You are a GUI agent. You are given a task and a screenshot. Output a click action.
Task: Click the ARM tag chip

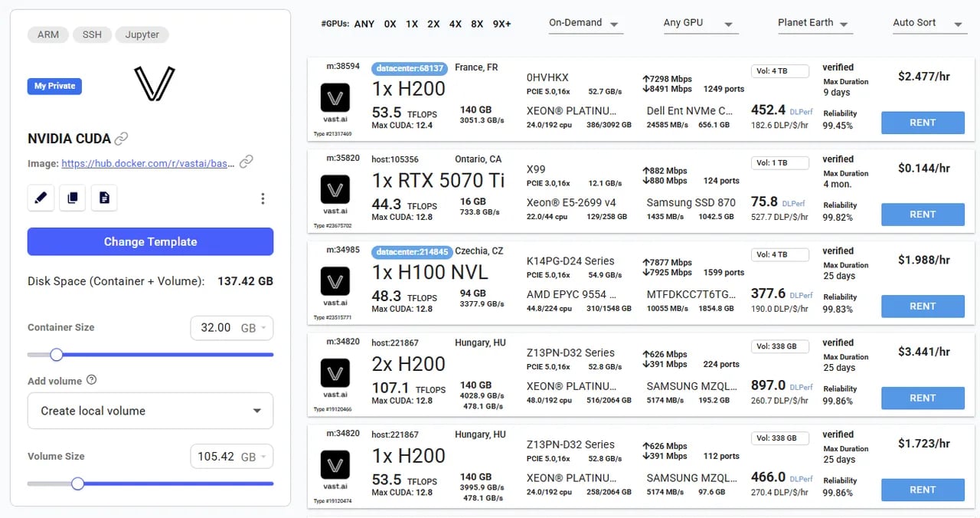[48, 34]
